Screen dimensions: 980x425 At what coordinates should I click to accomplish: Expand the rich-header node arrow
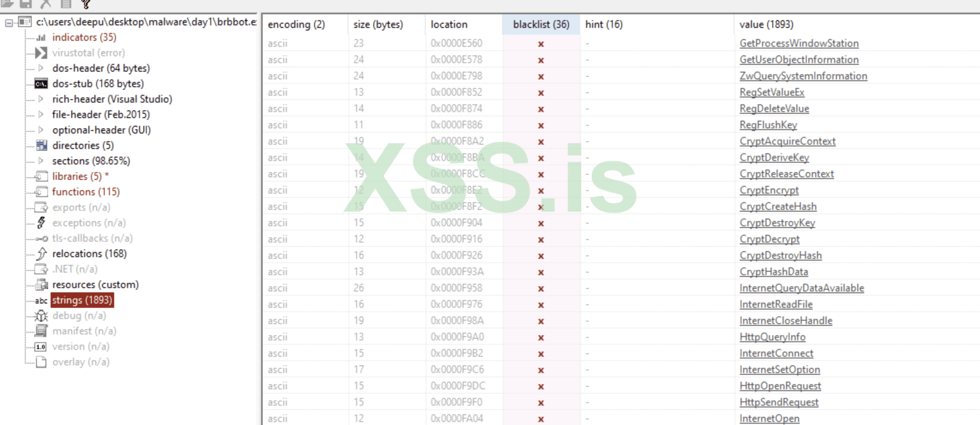point(41,99)
